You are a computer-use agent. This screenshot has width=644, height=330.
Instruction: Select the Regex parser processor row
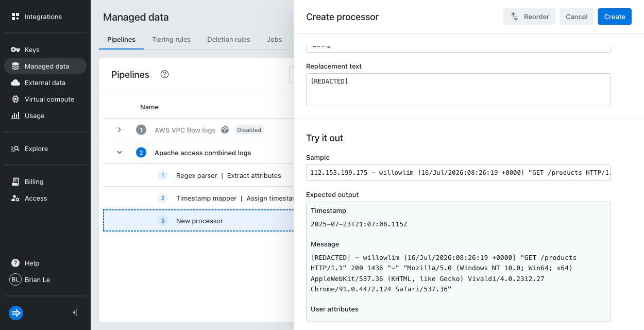[198, 175]
